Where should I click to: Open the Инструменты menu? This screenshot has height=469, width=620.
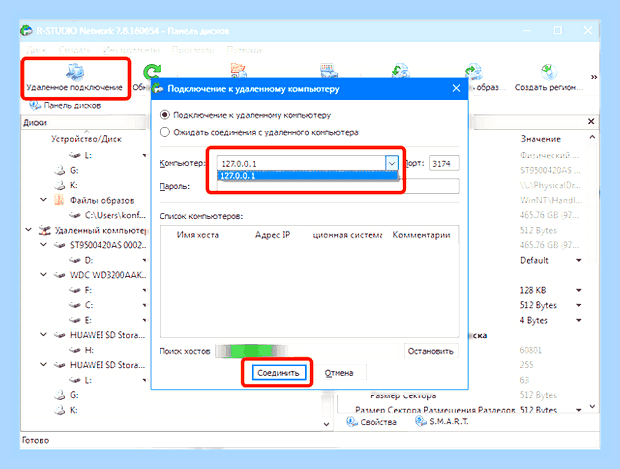(132, 50)
